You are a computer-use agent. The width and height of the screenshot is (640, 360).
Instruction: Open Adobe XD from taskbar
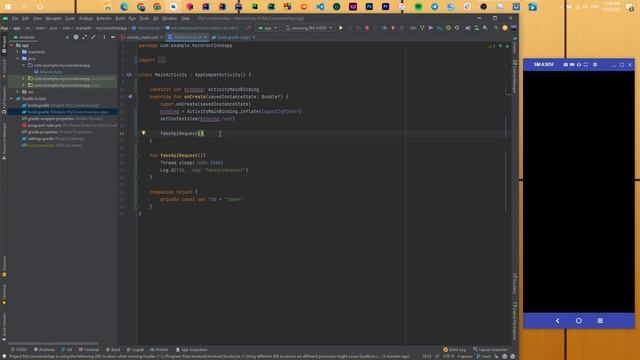coord(353,7)
